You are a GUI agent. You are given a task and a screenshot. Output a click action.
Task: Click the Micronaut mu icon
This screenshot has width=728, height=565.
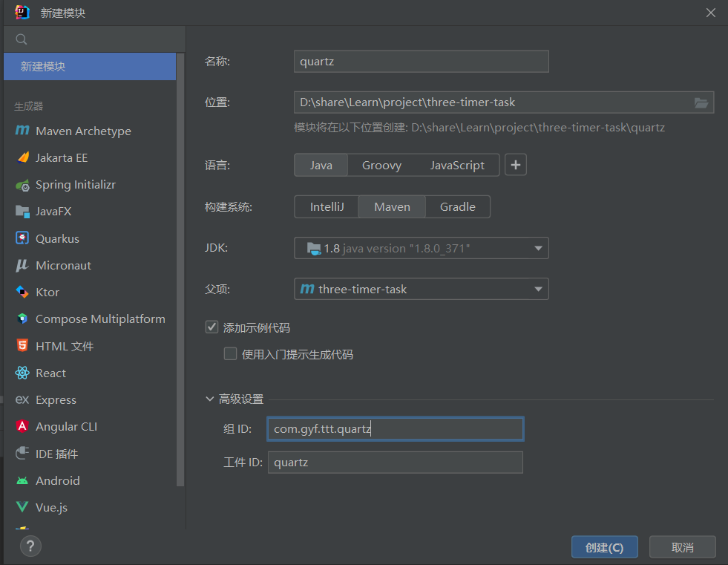[22, 265]
